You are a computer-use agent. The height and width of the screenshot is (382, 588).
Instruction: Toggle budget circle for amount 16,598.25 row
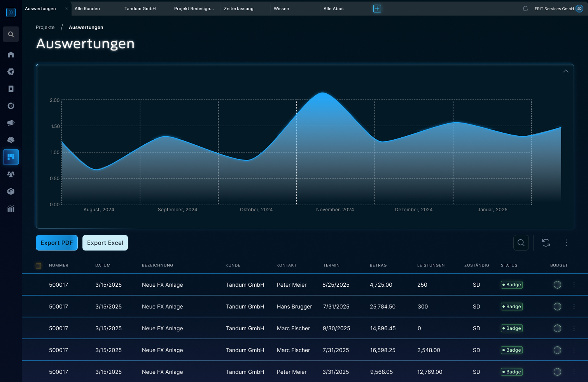(x=557, y=350)
